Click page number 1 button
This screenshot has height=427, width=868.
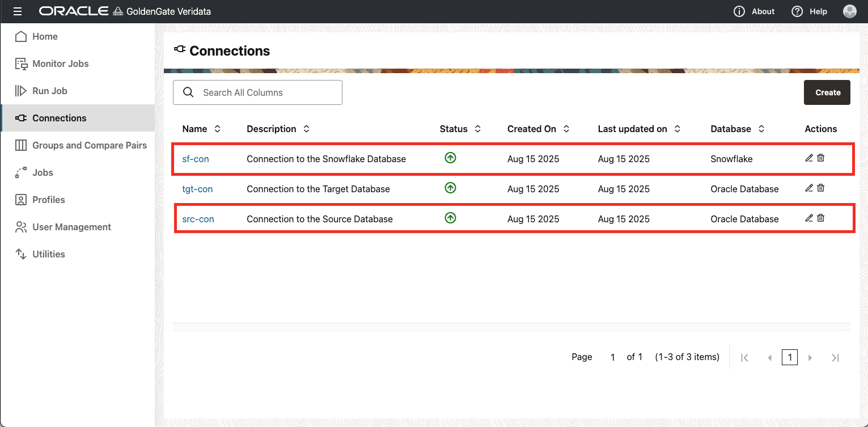coord(790,357)
